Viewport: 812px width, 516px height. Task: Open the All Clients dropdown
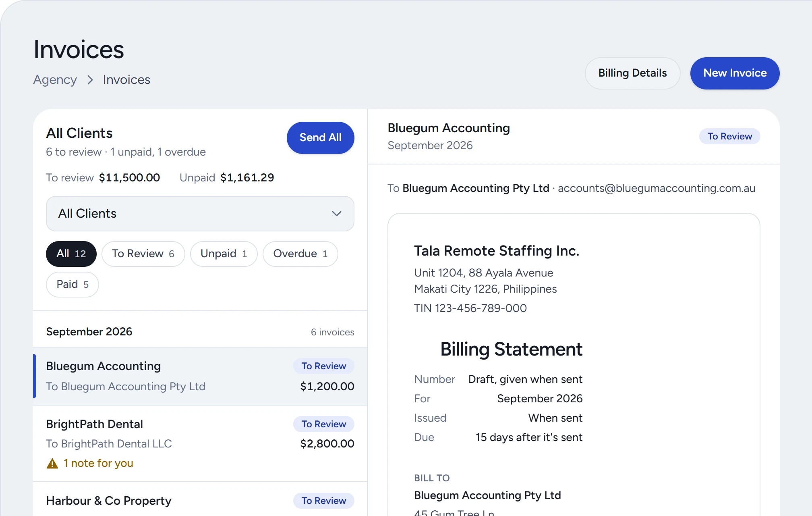tap(200, 214)
